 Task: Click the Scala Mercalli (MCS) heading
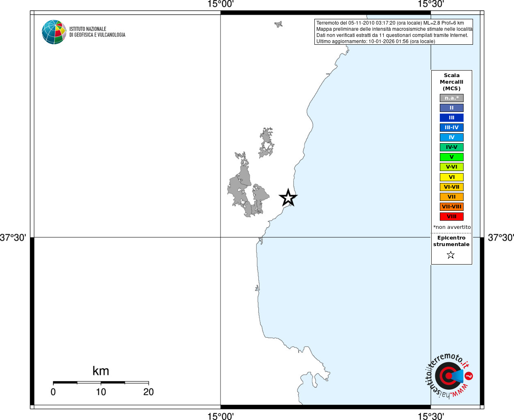tap(452, 82)
